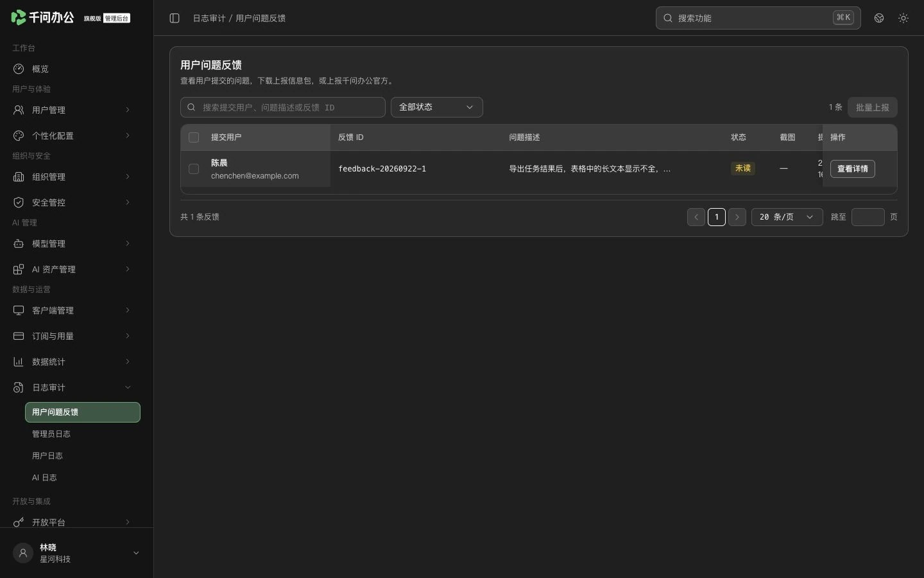The width and height of the screenshot is (924, 578).
Task: Check the select-all checkbox in table header
Action: click(x=194, y=137)
